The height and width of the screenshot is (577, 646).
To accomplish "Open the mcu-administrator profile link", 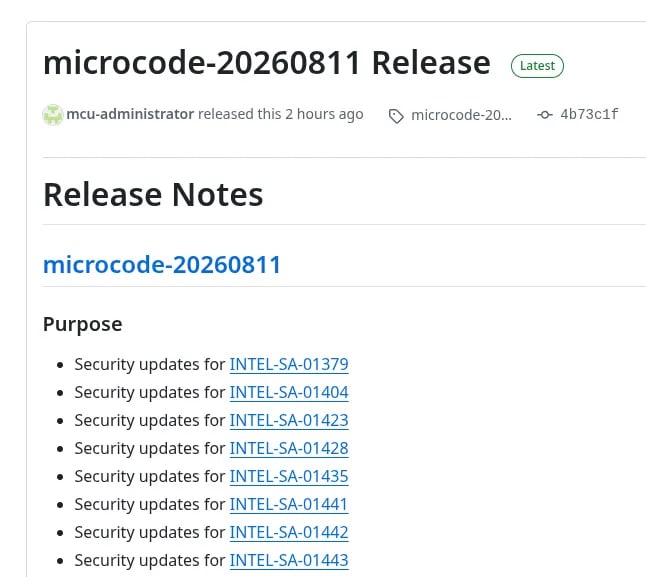I will pos(130,114).
